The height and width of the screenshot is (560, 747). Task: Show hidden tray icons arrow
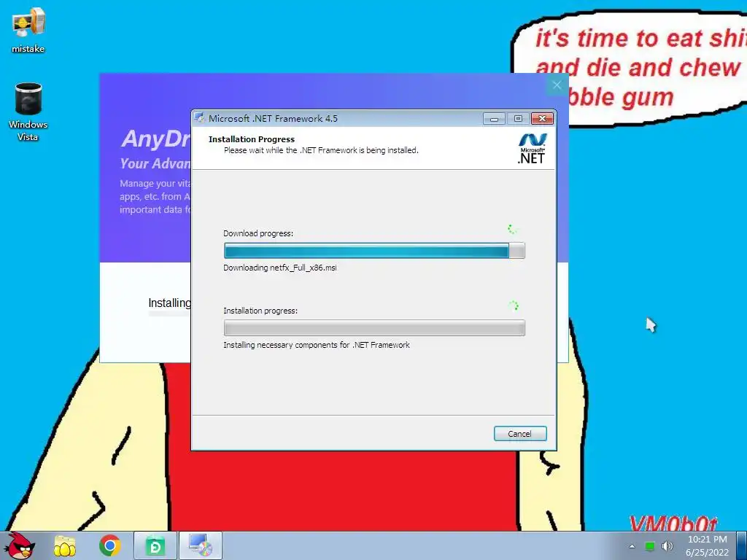pos(632,546)
